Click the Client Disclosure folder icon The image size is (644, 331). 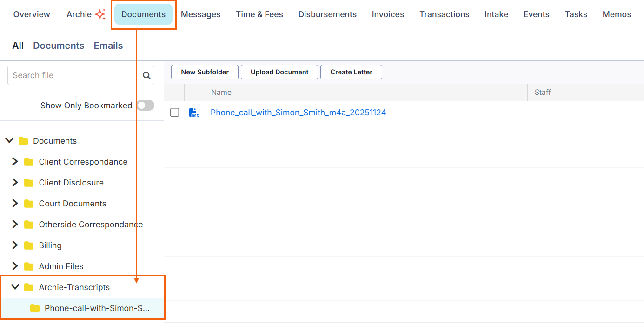pyautogui.click(x=29, y=183)
